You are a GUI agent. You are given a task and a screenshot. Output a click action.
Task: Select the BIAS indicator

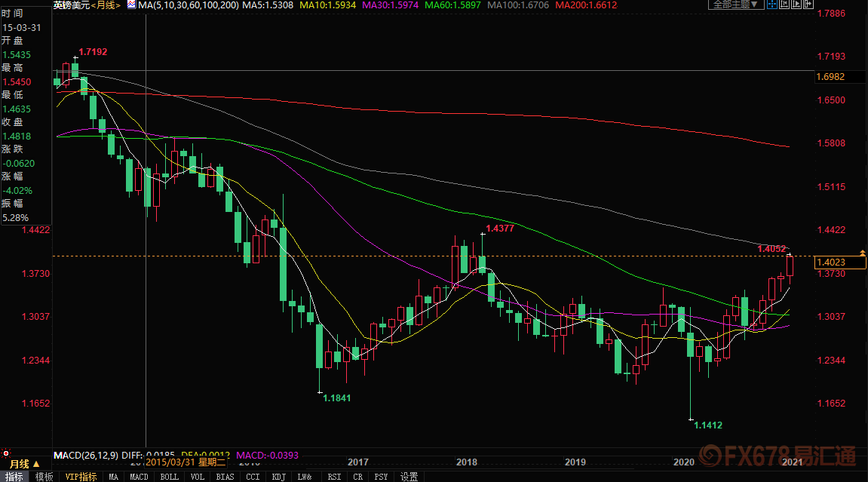[x=225, y=477]
